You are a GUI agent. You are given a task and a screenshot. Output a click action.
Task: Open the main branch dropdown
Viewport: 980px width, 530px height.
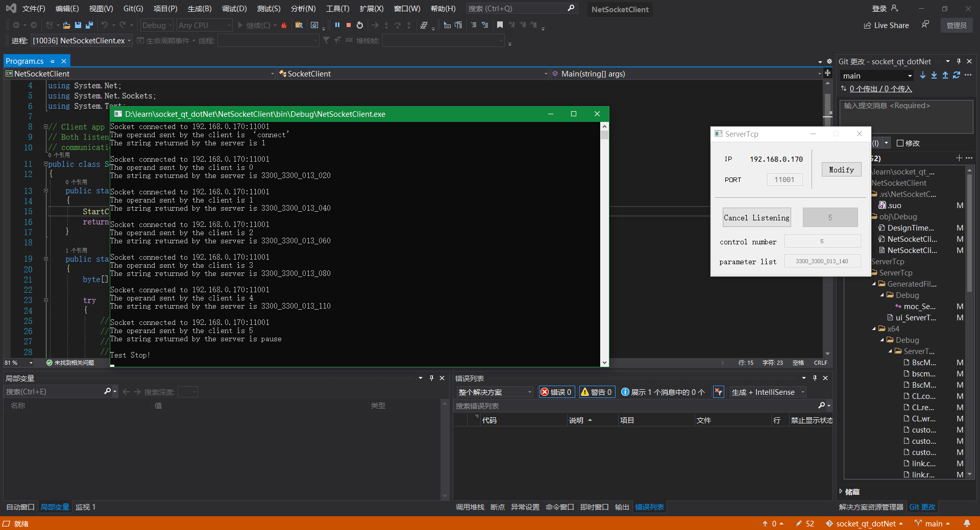point(877,75)
